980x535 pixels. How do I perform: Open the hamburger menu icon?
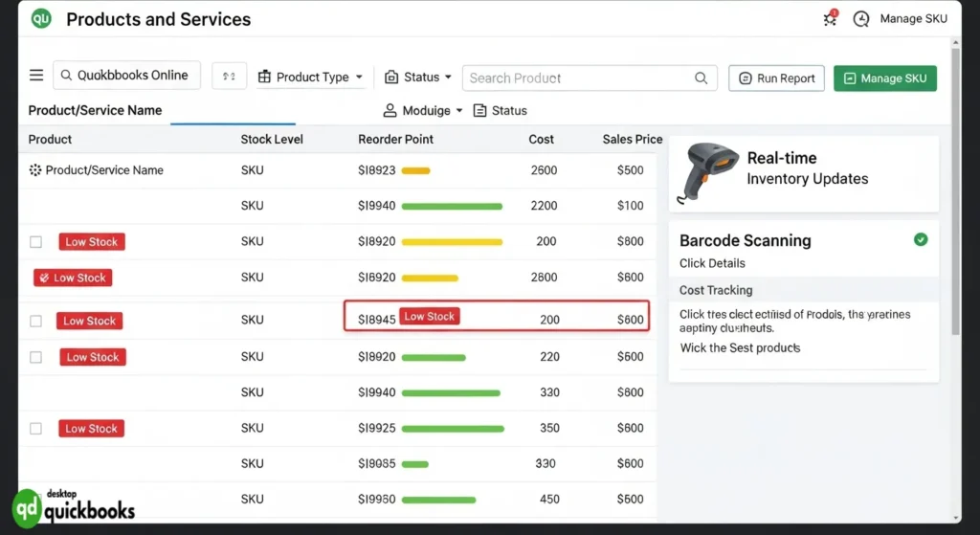click(36, 76)
